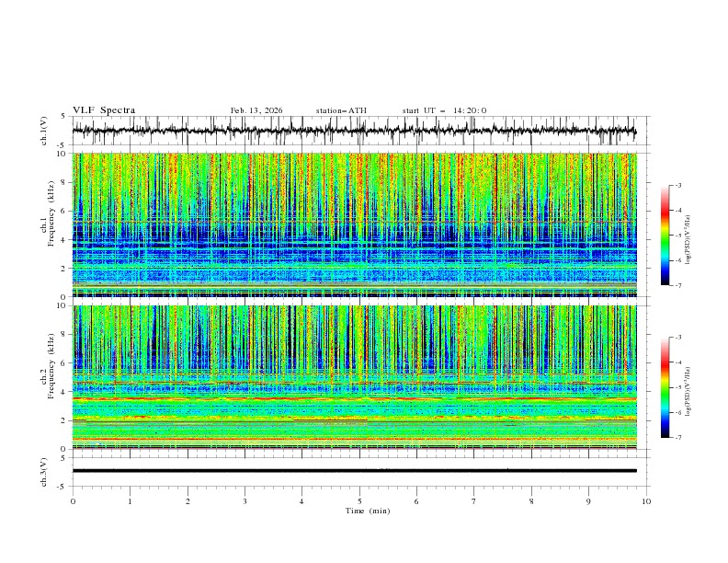This screenshot has height=563, width=728.
Task: Click the ch.1(V) axis label
Action: click(44, 132)
